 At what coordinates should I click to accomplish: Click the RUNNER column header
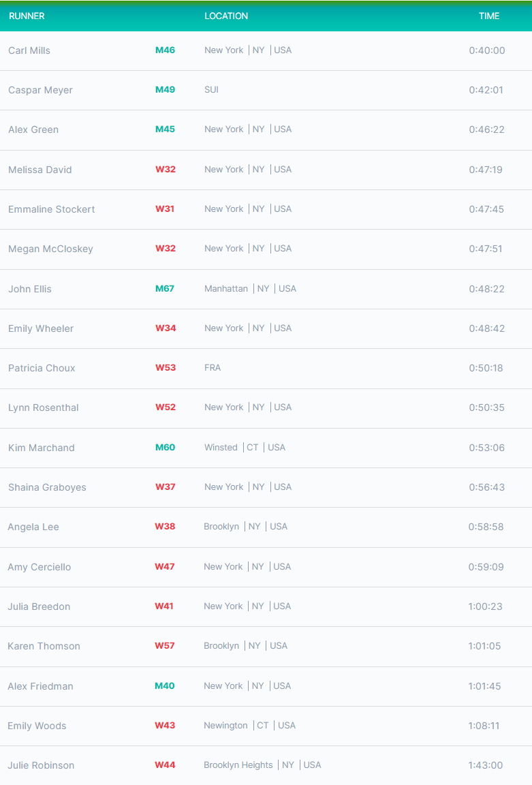pyautogui.click(x=27, y=16)
